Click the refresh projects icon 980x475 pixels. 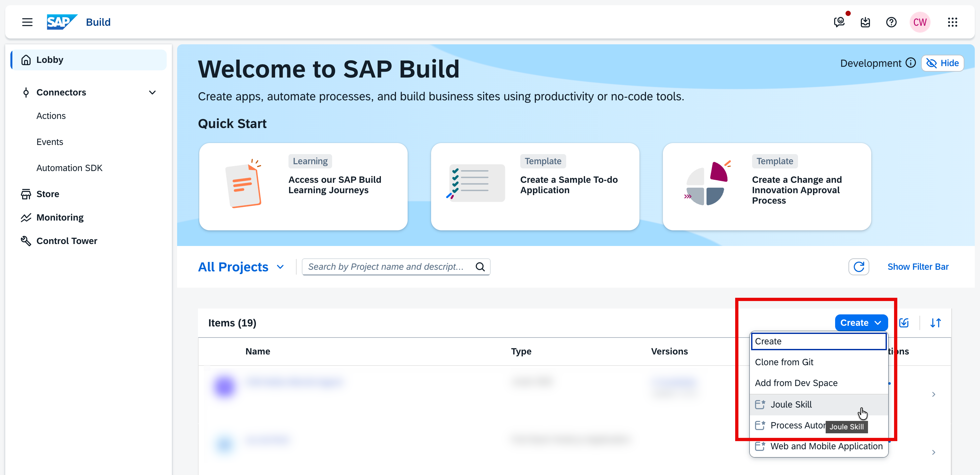(x=858, y=267)
